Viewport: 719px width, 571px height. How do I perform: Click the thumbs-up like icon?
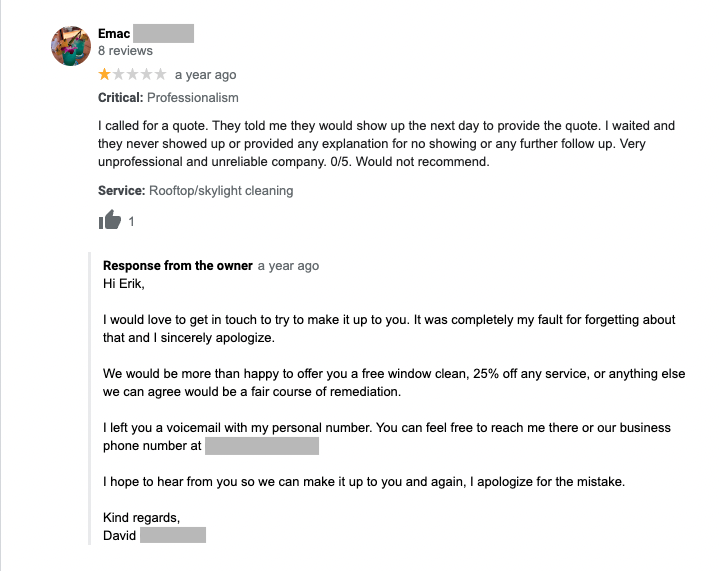pyautogui.click(x=110, y=221)
